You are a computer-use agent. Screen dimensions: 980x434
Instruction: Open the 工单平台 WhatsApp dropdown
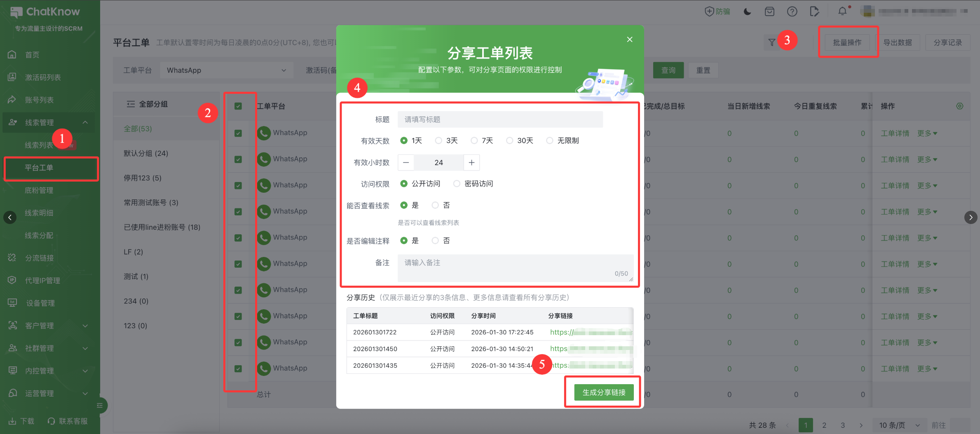[226, 70]
